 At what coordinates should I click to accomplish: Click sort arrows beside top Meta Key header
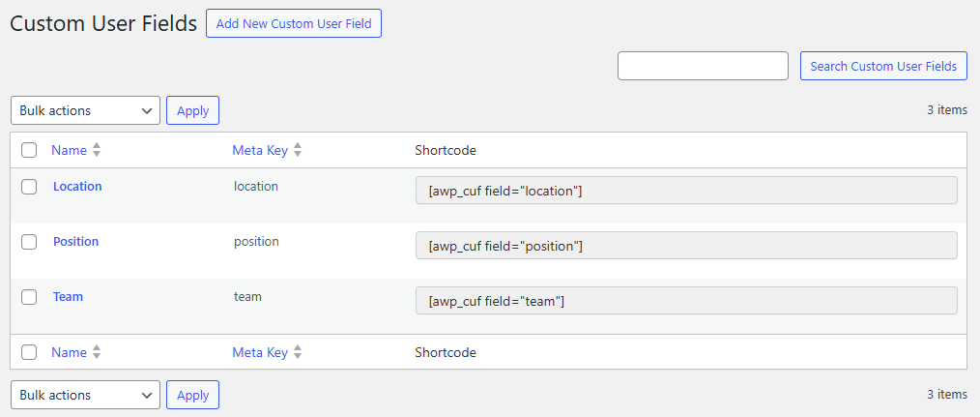click(298, 151)
